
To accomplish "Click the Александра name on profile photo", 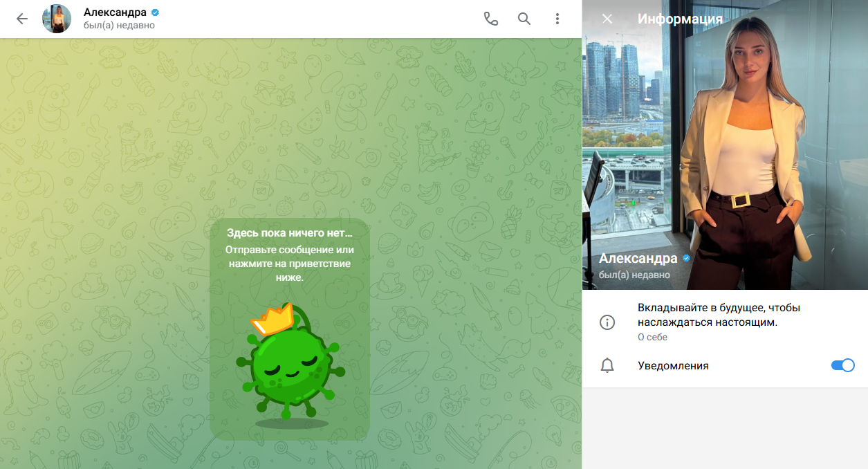I will coord(638,258).
